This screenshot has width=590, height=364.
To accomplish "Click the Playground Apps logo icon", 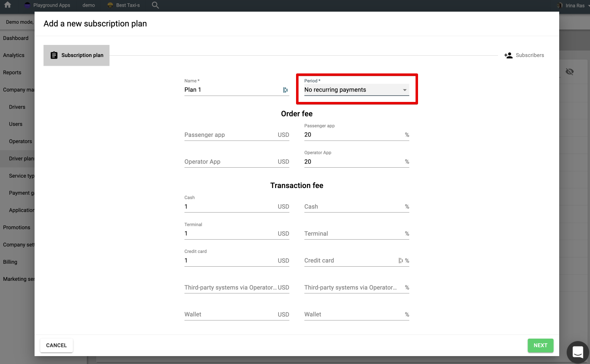I will [x=27, y=5].
